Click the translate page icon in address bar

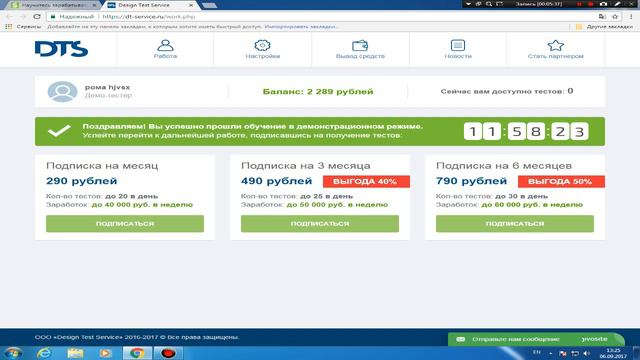coord(602,17)
